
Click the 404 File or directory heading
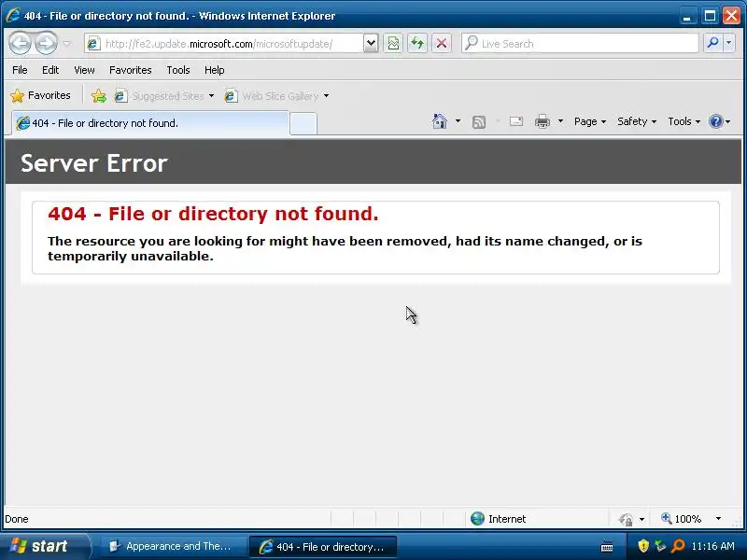[x=213, y=214]
